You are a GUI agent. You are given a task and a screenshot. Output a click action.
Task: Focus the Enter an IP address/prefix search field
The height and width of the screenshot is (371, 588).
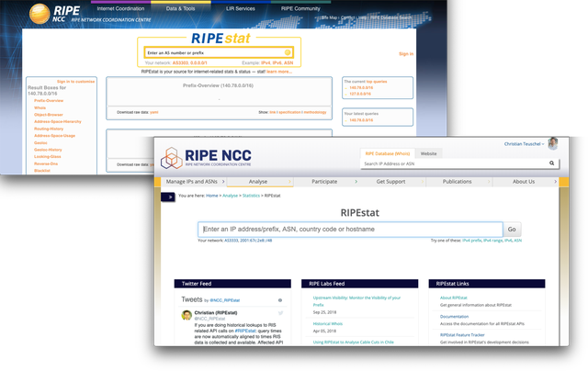(350, 230)
